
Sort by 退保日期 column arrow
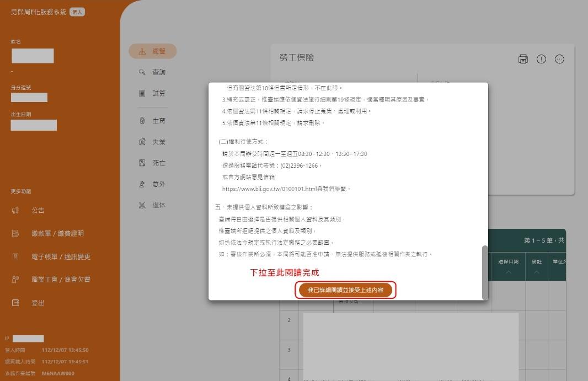tap(509, 272)
